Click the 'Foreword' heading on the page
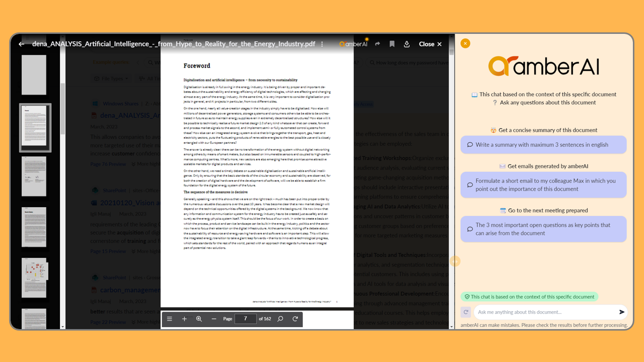The height and width of the screenshot is (362, 644). click(197, 66)
